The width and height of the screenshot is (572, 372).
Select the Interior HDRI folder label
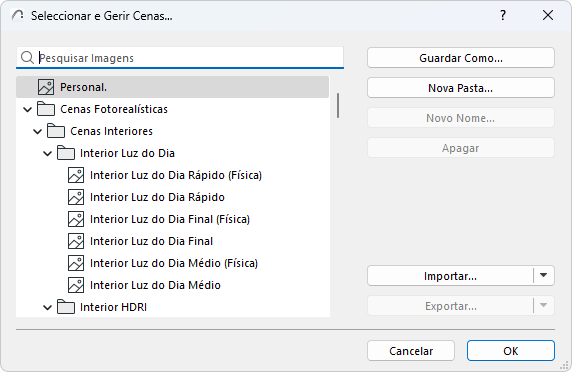[113, 307]
